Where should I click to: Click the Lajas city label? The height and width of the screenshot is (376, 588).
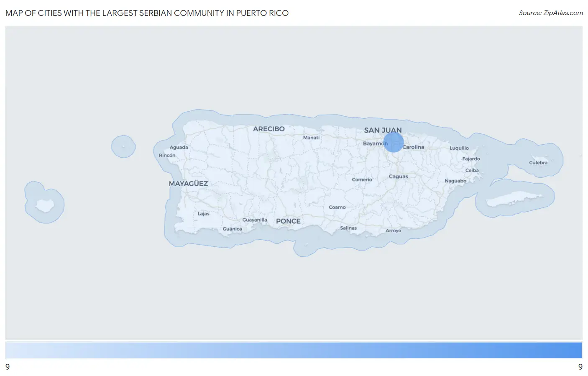coord(203,214)
